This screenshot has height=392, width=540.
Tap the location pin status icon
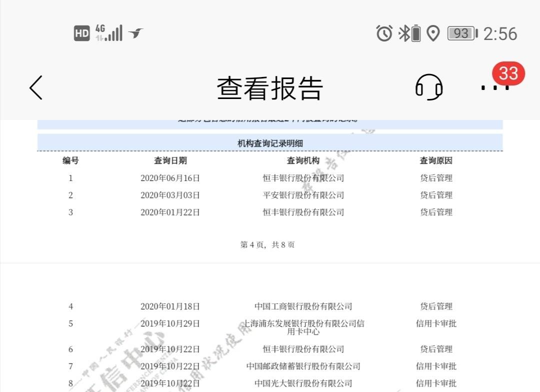[x=433, y=33]
